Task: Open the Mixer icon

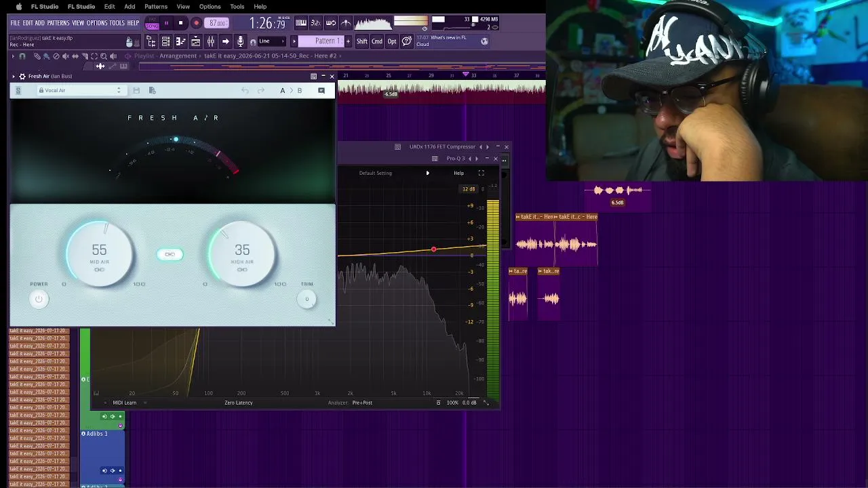Action: (x=210, y=41)
